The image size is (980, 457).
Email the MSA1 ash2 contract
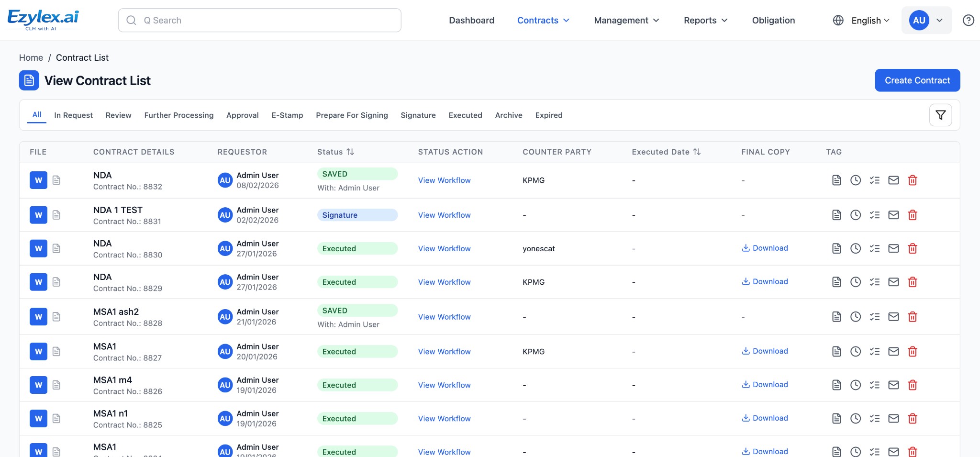point(893,316)
